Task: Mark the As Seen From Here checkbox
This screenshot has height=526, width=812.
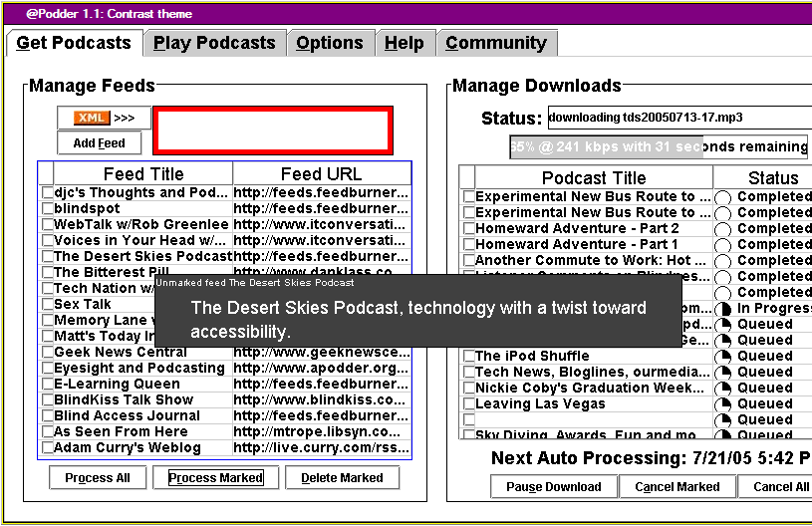Action: (x=48, y=432)
